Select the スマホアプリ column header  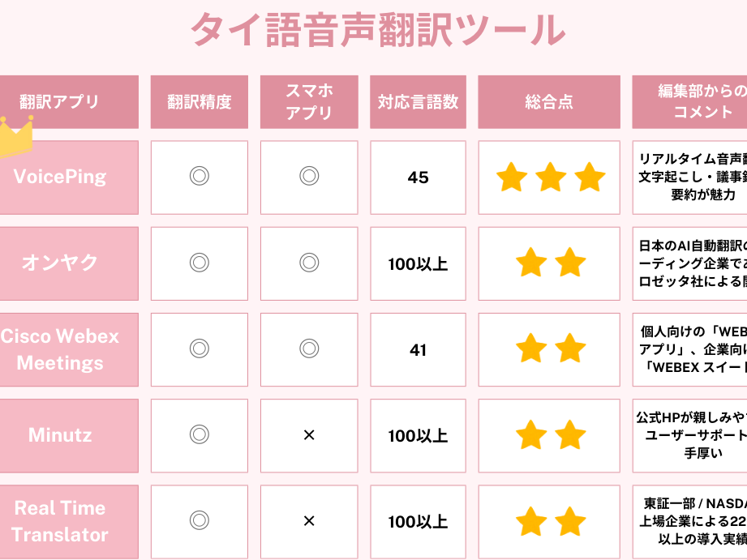click(x=309, y=102)
